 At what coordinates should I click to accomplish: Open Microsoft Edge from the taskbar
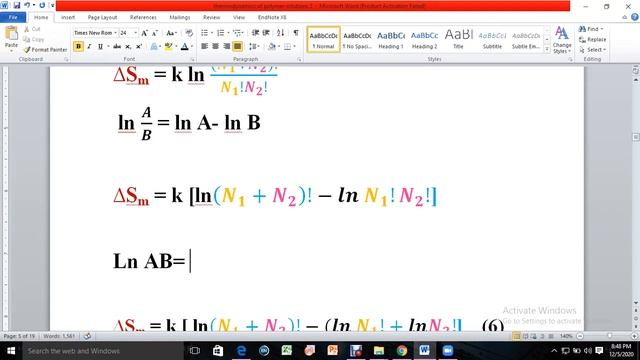click(x=241, y=351)
